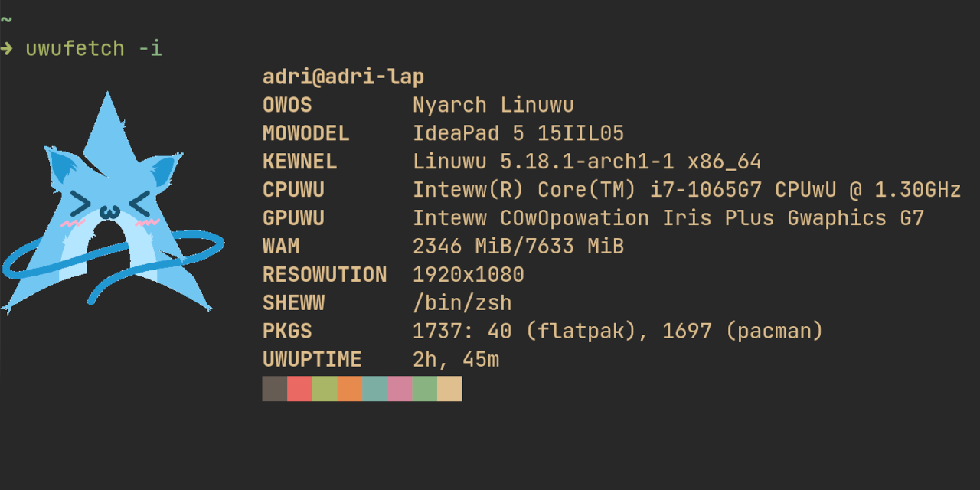Click the OWOS label
980x490 pixels.
[287, 106]
